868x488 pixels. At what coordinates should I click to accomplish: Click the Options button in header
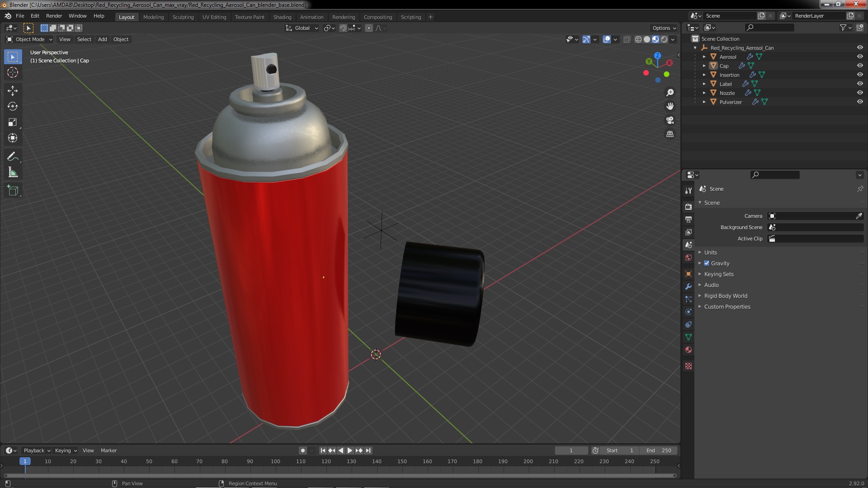[664, 28]
